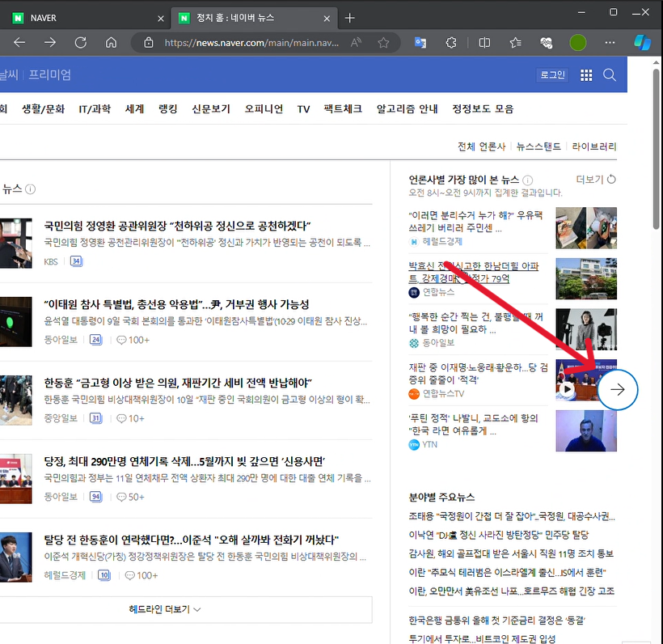Open 헤럴드경제 분리수거 우유팩 article
The image size is (663, 644).
tap(475, 222)
